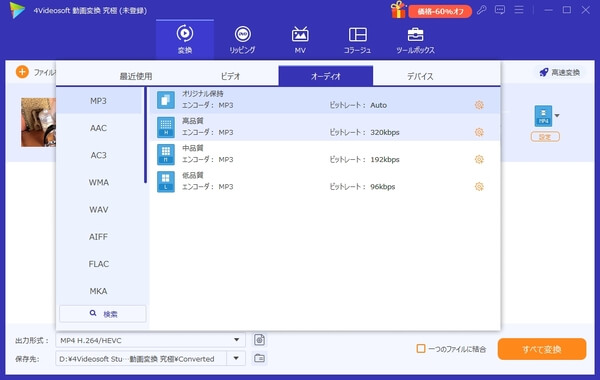Click the key registration icon
Viewport: 600px width, 380px height.
(481, 10)
